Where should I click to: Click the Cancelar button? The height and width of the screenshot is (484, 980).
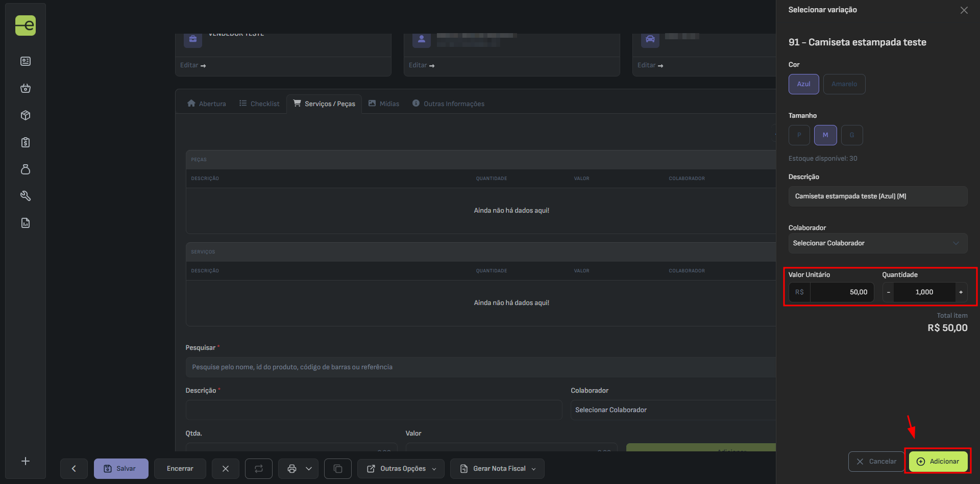pos(876,461)
